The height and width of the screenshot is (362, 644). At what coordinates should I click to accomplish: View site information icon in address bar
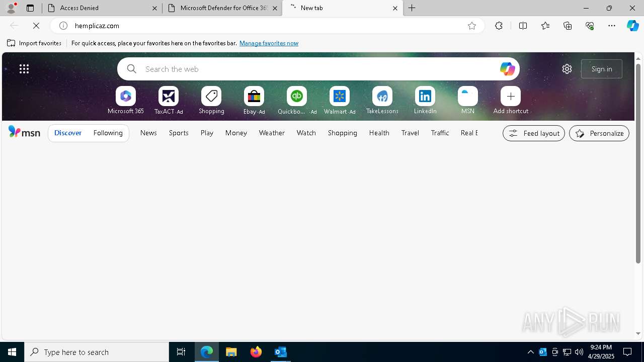pos(63,26)
